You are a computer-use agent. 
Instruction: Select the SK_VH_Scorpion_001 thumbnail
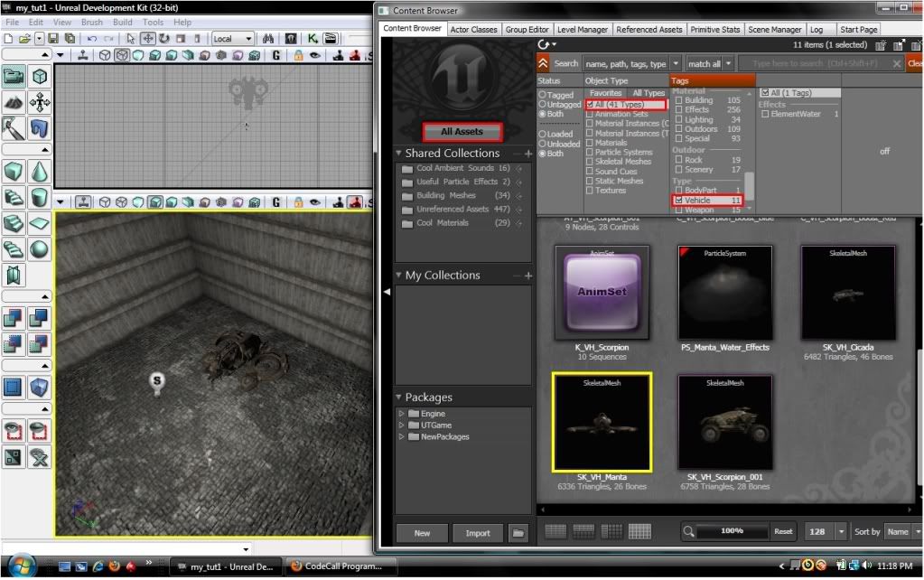tap(724, 422)
